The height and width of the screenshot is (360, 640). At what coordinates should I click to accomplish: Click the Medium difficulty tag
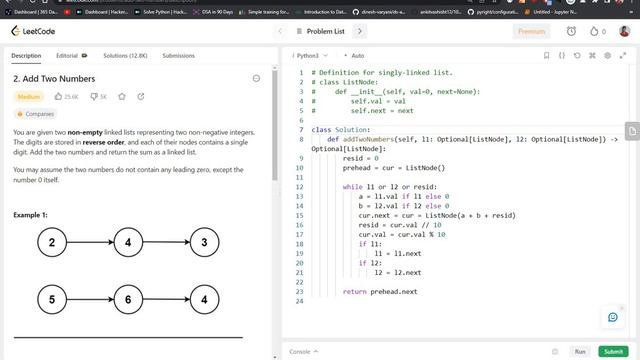coord(29,97)
